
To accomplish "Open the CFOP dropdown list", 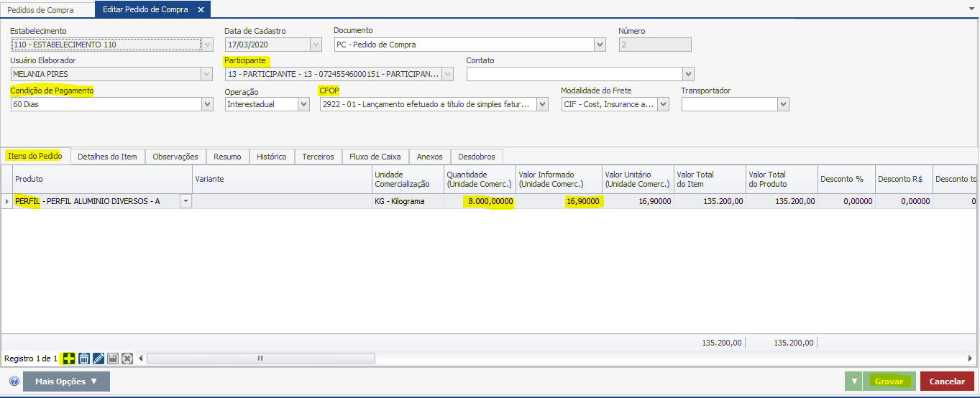I will click(x=542, y=104).
